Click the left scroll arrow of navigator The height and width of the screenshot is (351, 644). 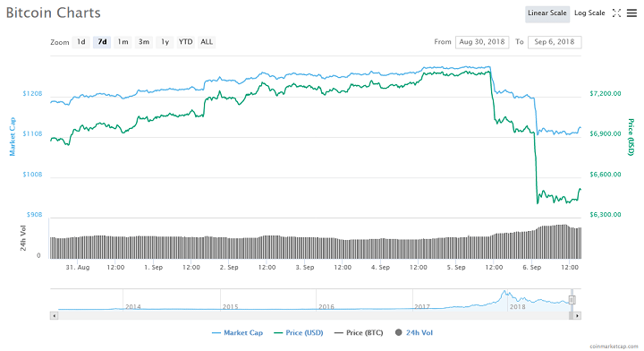coord(54,316)
